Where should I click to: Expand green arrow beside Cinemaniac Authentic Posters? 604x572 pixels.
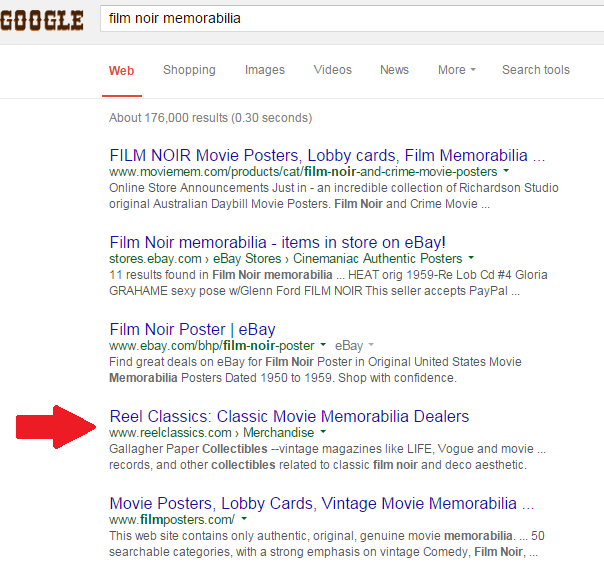tap(471, 259)
